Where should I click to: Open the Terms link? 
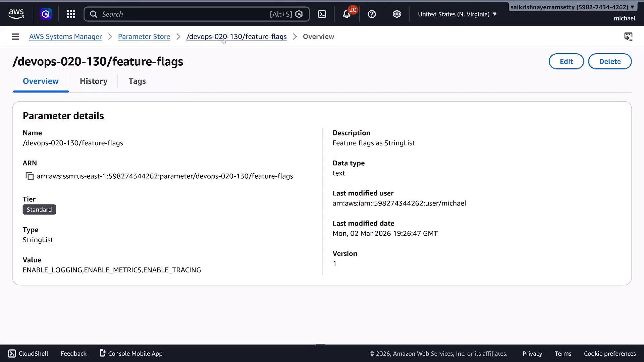click(x=563, y=353)
